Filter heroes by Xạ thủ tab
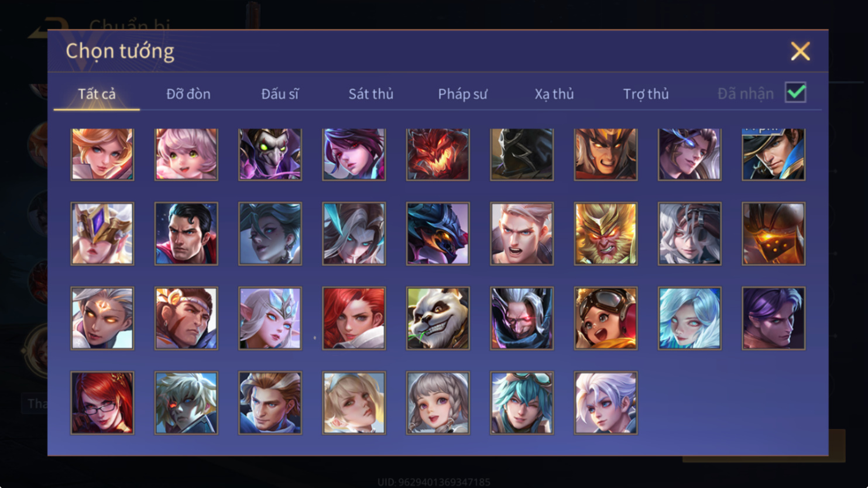 554,94
